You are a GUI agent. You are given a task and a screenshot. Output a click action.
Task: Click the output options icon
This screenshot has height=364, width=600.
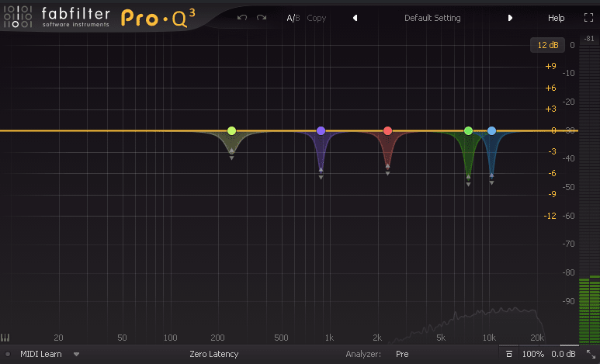click(x=509, y=354)
